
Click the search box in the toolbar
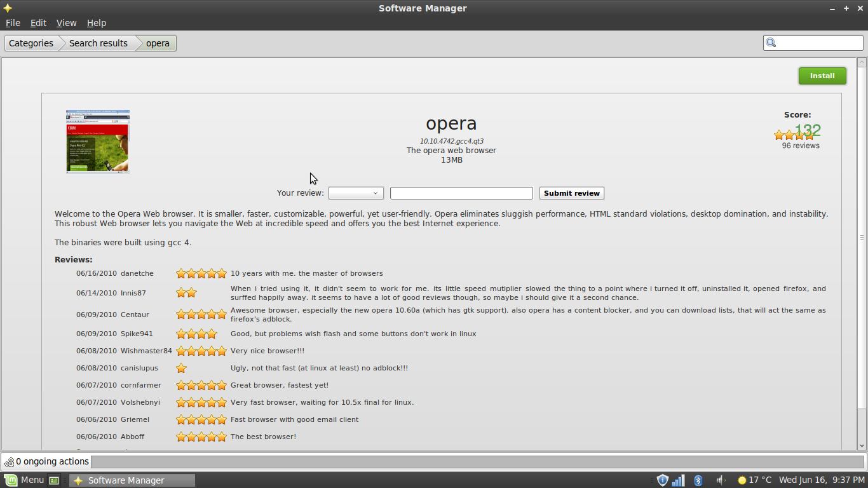point(813,43)
